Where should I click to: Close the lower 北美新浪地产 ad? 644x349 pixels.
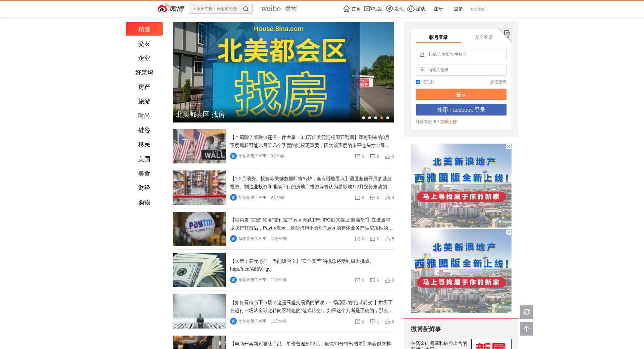(x=509, y=232)
